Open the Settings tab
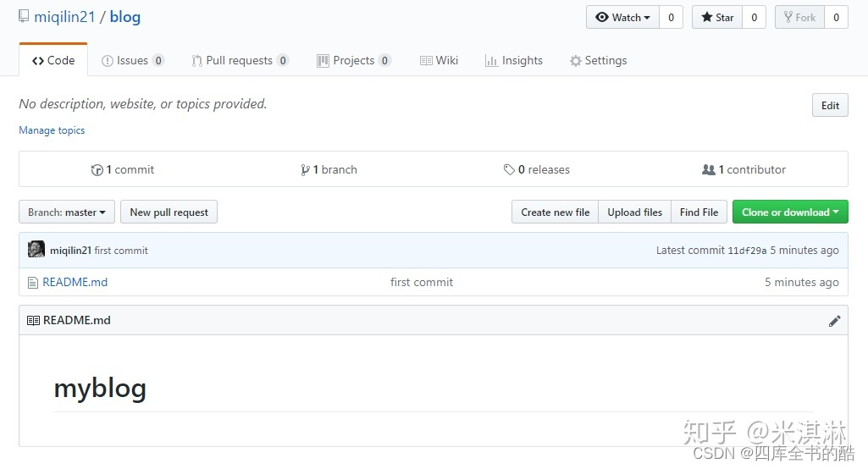Image resolution: width=868 pixels, height=469 pixels. tap(599, 60)
